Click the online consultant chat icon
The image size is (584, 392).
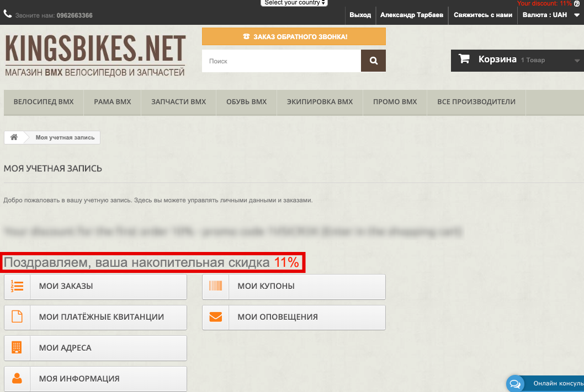click(x=514, y=383)
